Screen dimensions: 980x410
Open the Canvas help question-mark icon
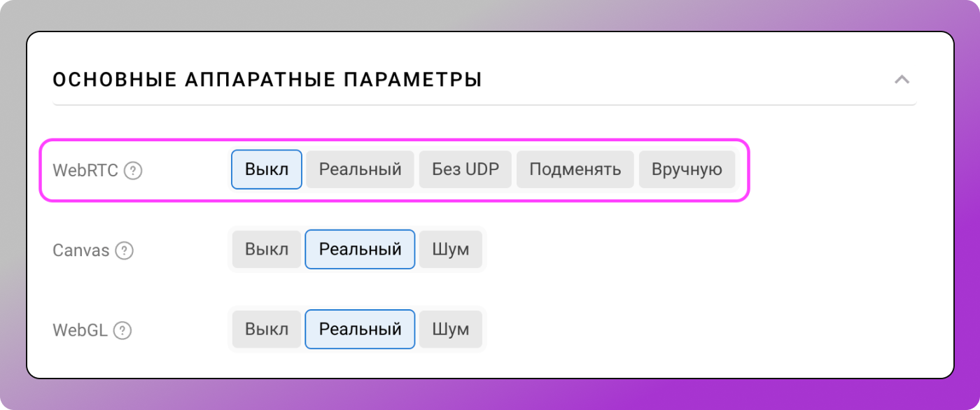coord(125,250)
